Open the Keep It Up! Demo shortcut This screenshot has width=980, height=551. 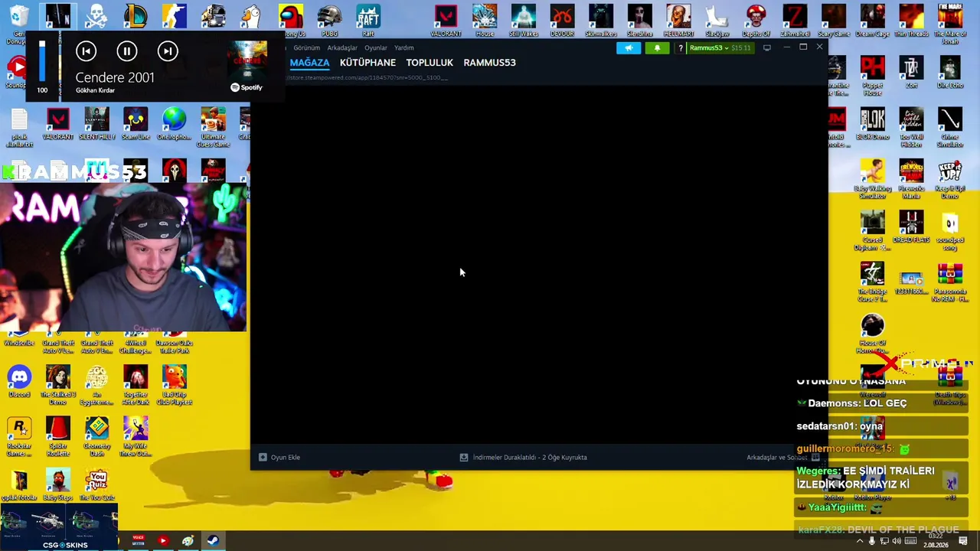pyautogui.click(x=950, y=179)
